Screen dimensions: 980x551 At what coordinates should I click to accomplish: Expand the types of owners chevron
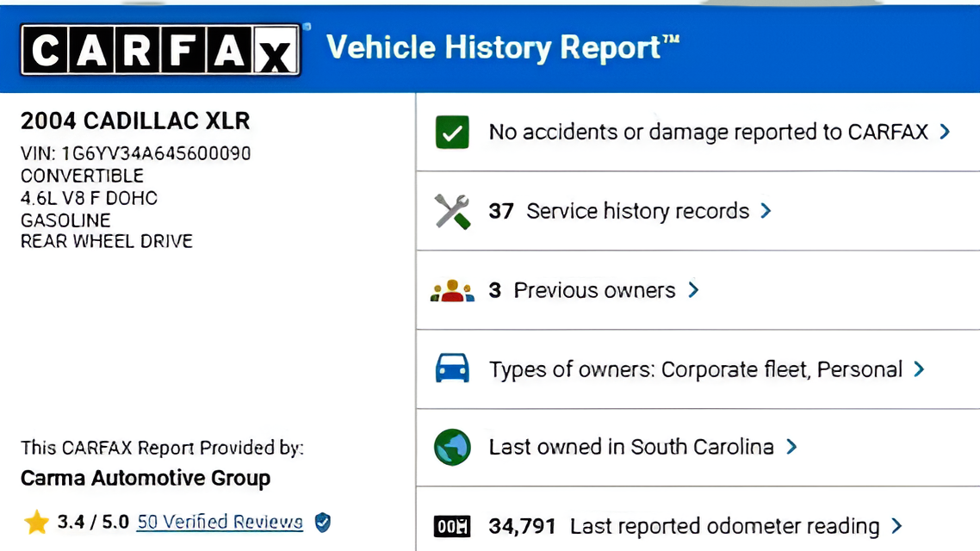click(x=920, y=369)
